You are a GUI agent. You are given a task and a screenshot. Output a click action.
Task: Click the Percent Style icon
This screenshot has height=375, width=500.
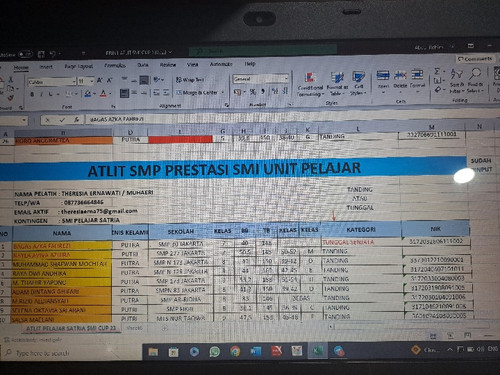[x=253, y=91]
